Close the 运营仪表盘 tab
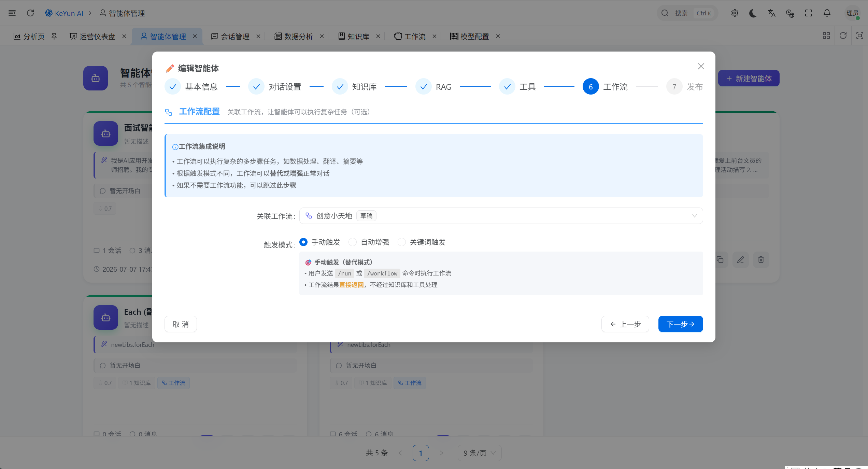 coord(124,36)
